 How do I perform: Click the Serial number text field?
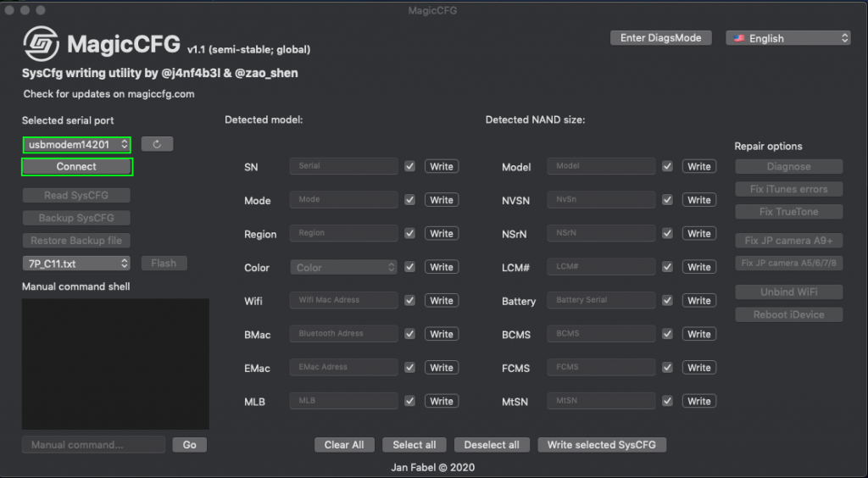point(344,166)
